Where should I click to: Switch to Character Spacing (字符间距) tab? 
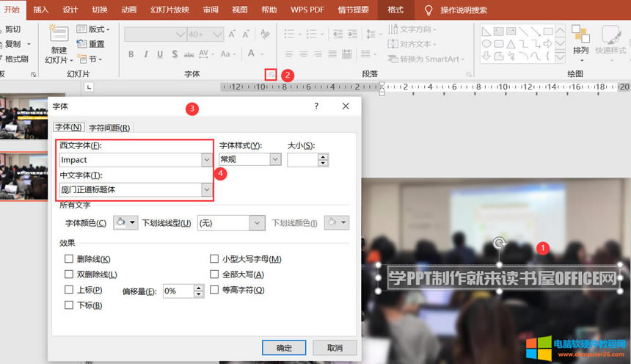click(x=109, y=128)
